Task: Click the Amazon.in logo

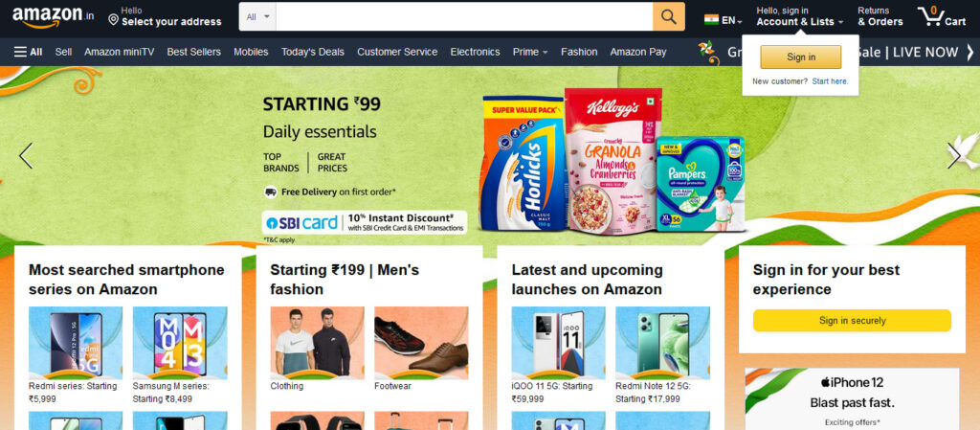Action: (54, 17)
